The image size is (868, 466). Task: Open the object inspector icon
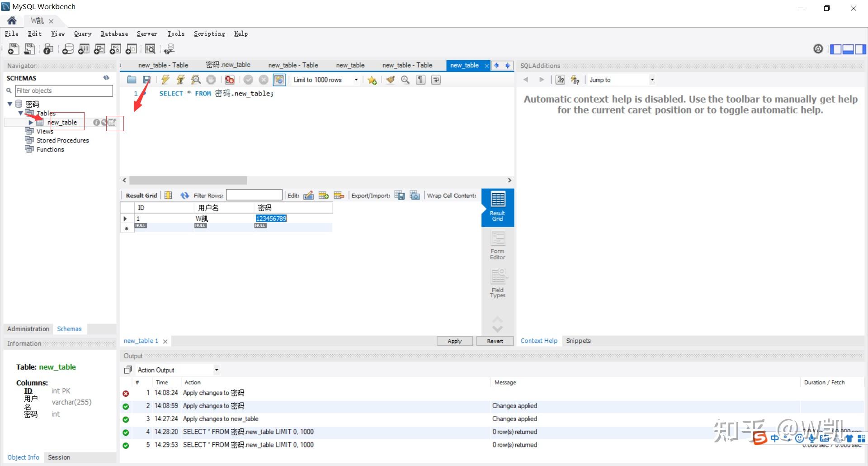coord(48,49)
